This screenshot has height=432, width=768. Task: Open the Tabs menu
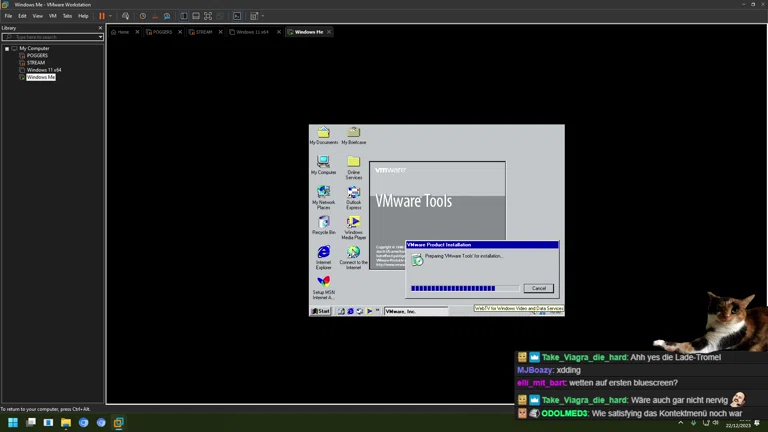67,16
